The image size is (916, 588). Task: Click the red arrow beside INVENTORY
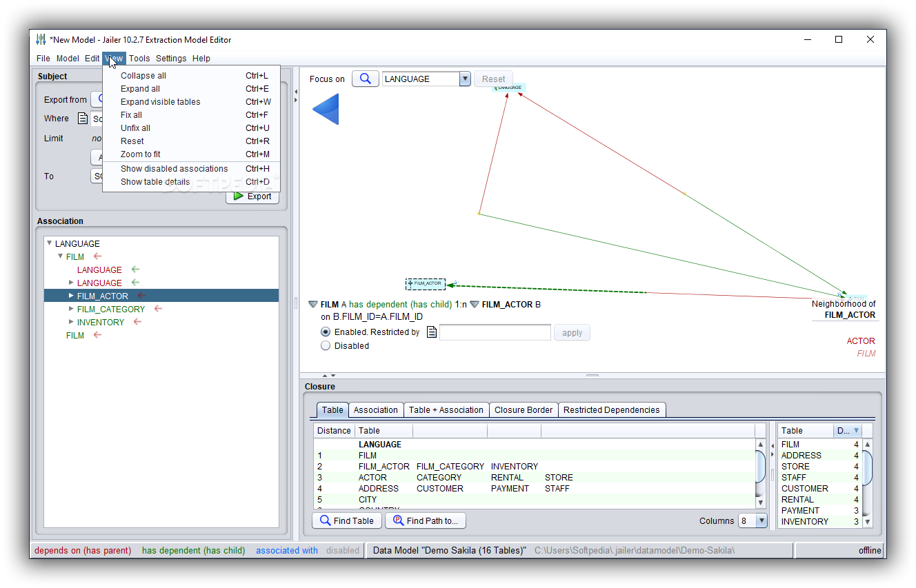point(138,322)
